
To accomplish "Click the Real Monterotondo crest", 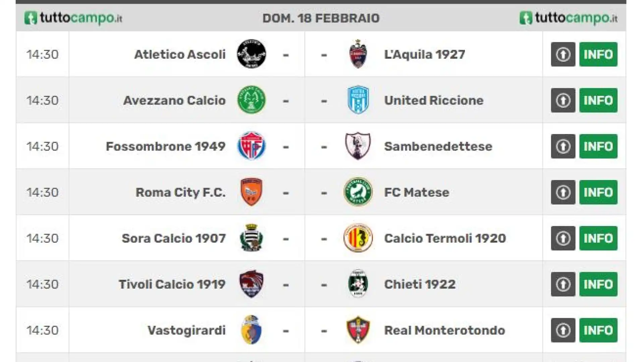I will [x=358, y=330].
